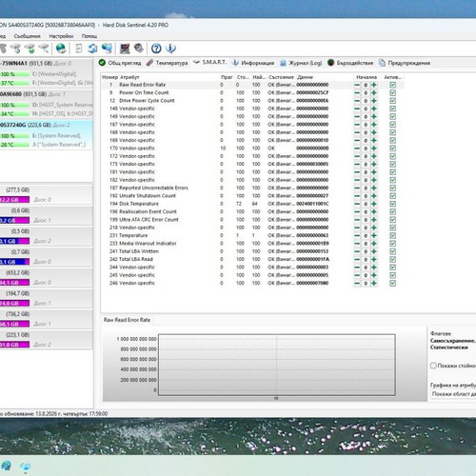Click the plus icon on Ultra ATA CRC Error Count row
Screen dimensions: 476x476
click(374, 220)
